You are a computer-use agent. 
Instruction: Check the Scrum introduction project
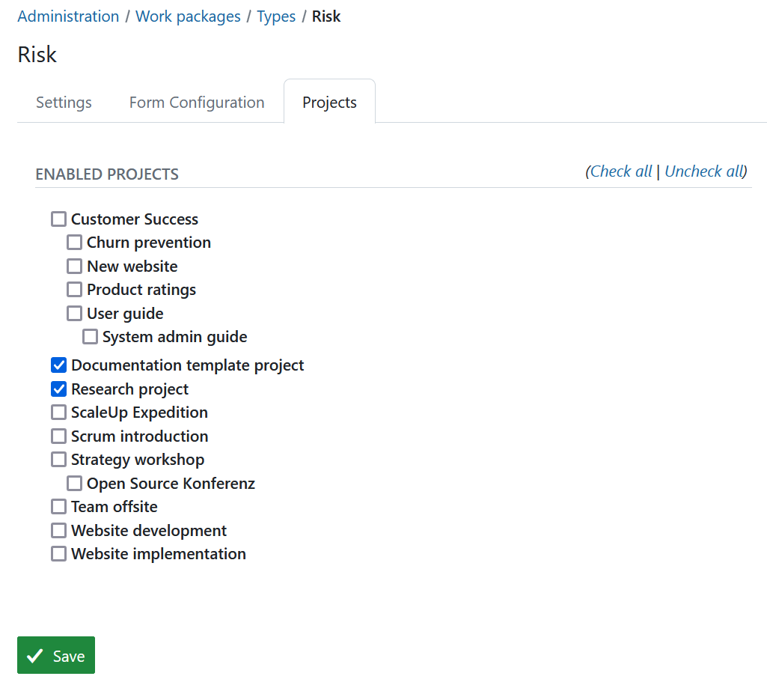pos(58,436)
